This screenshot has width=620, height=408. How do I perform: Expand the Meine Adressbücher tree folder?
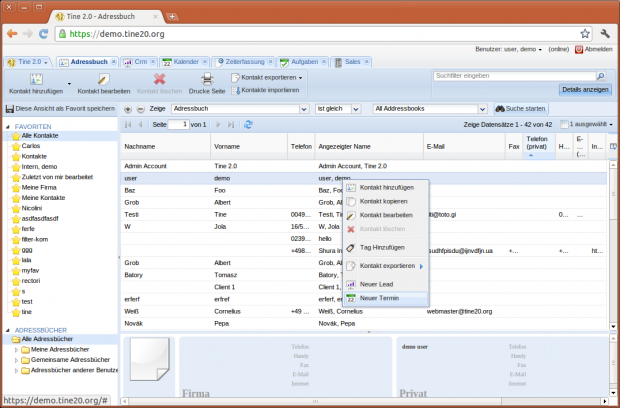17,348
